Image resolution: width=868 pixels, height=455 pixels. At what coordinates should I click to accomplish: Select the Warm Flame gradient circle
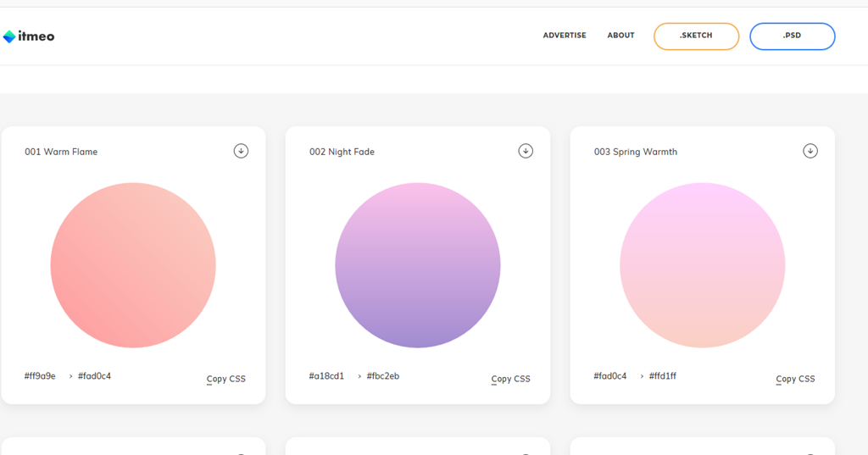click(133, 265)
